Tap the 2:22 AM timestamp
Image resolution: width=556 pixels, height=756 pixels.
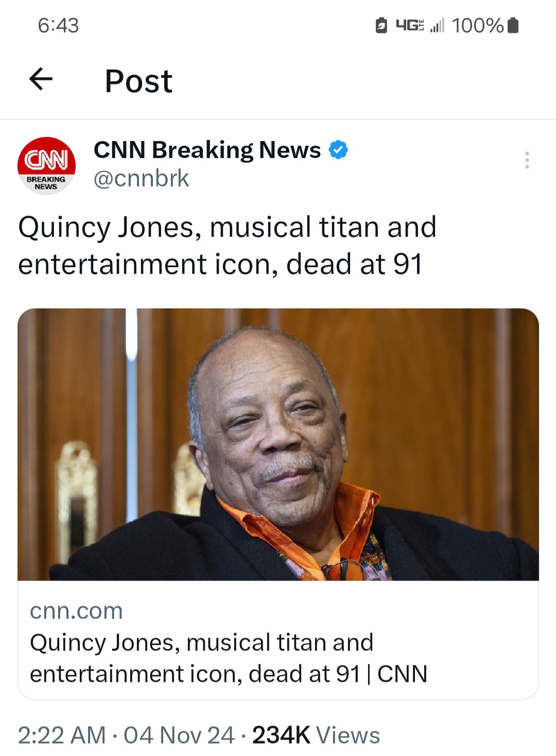tap(62, 735)
